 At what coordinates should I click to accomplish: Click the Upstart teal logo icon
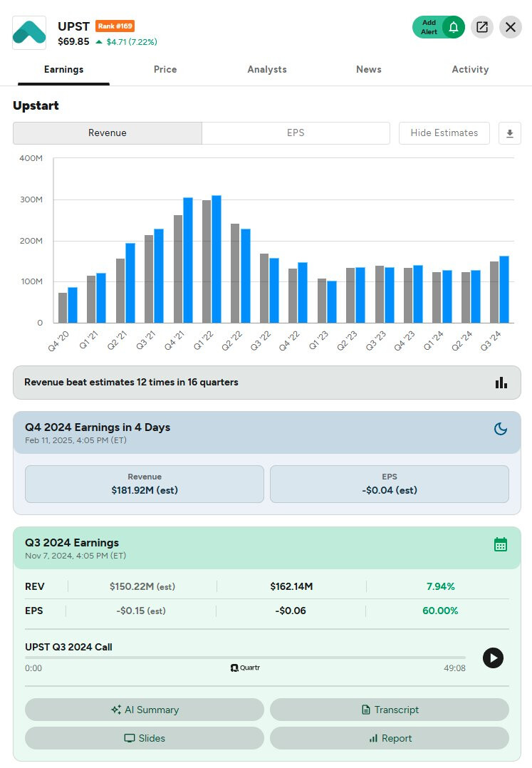click(x=29, y=33)
